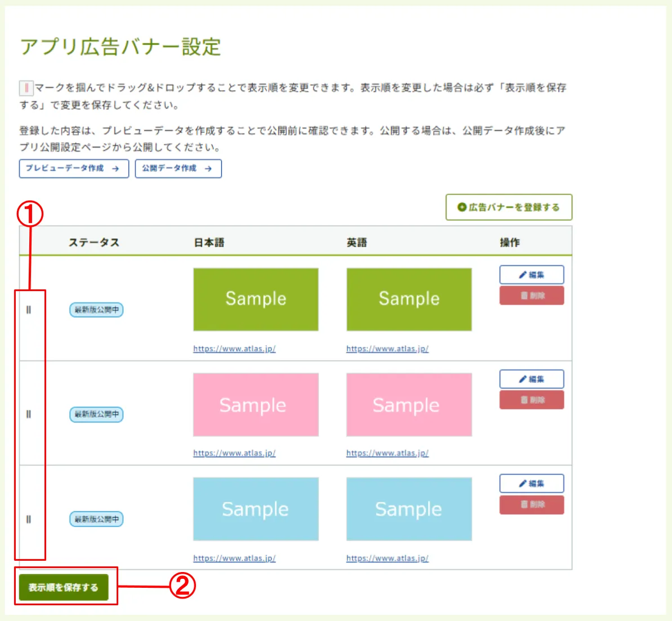Open the atlas.jp link under the blue Japanese banner
This screenshot has width=672, height=621.
click(235, 558)
